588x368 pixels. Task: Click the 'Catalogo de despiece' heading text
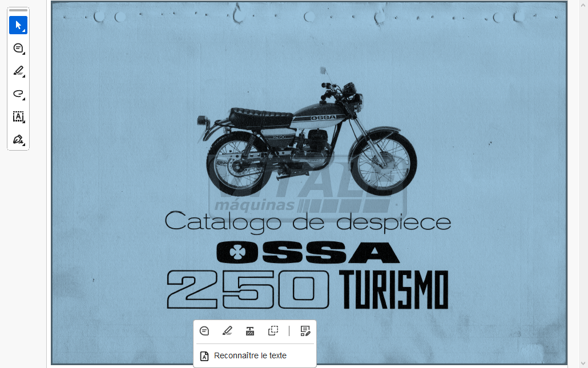(x=308, y=222)
